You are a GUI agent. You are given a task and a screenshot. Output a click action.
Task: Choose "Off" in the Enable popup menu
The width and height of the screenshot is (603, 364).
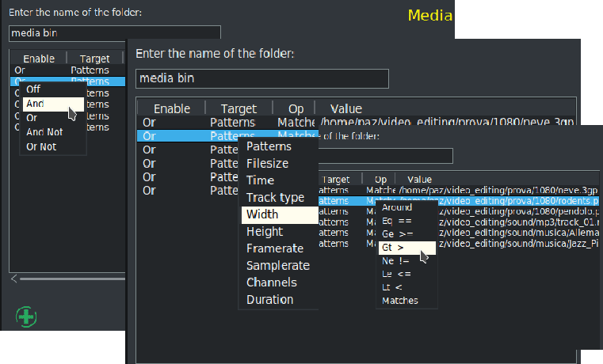(x=34, y=89)
